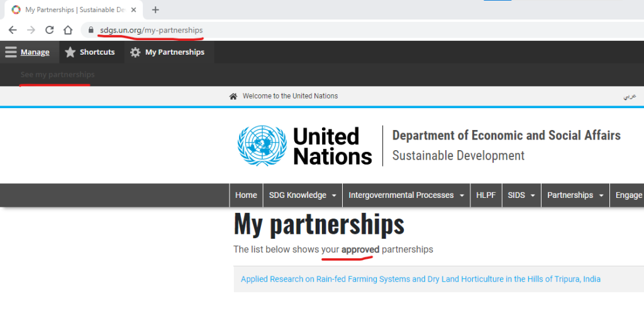This screenshot has width=644, height=321.
Task: Click the bold word approved
Action: click(360, 249)
